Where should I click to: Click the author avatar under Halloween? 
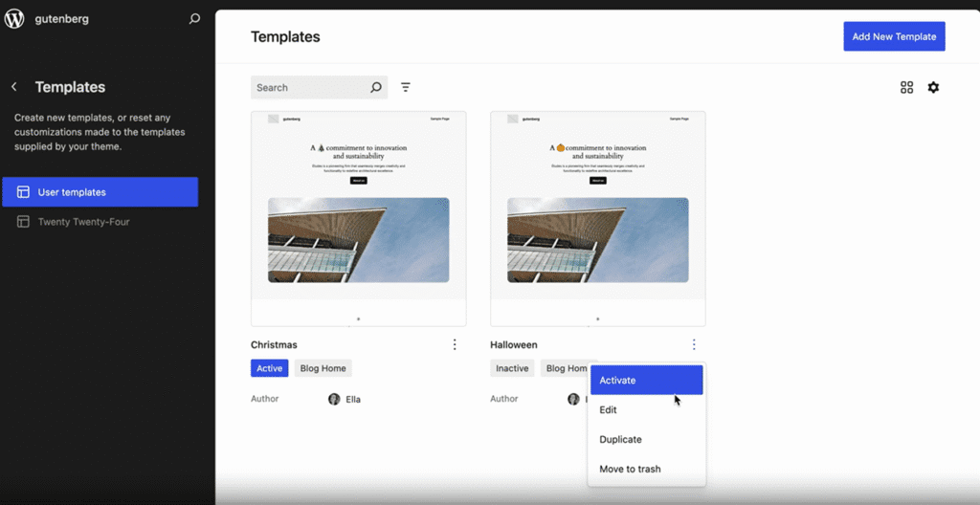[573, 399]
